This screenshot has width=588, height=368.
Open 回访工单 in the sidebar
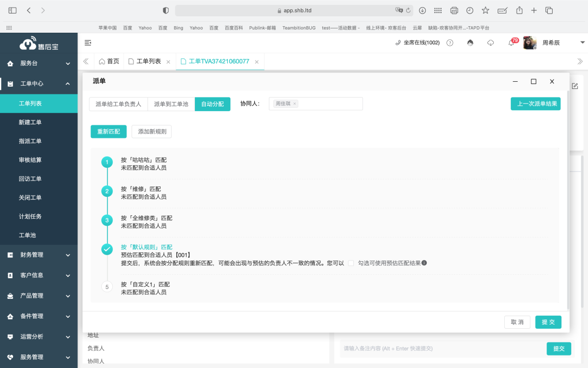tap(39, 179)
